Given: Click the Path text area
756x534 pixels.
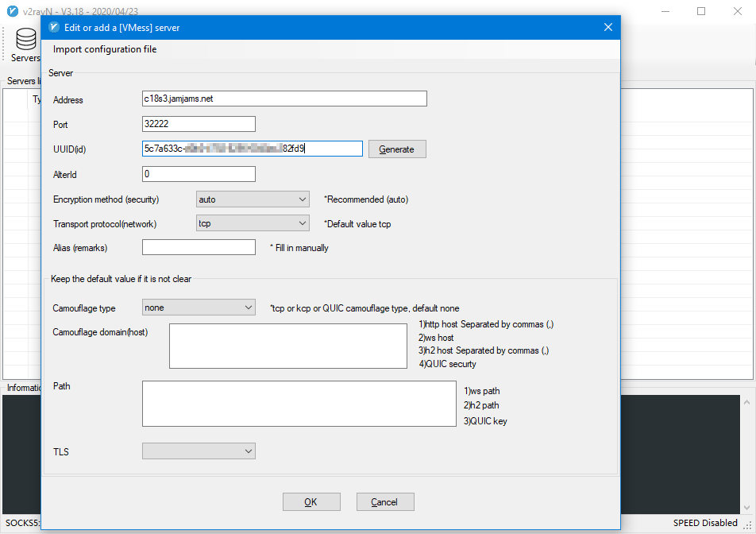Looking at the screenshot, I should click(299, 404).
